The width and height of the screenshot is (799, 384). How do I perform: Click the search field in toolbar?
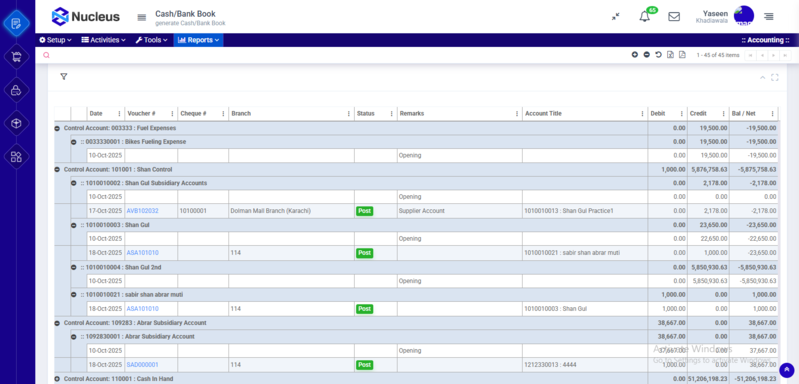click(x=331, y=55)
